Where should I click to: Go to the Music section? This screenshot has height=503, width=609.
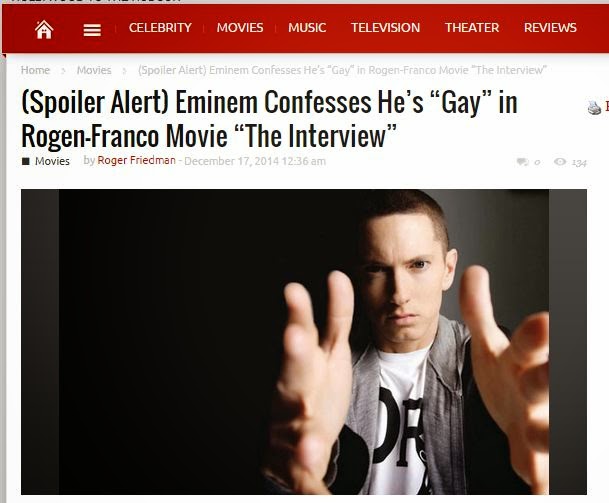pyautogui.click(x=307, y=28)
